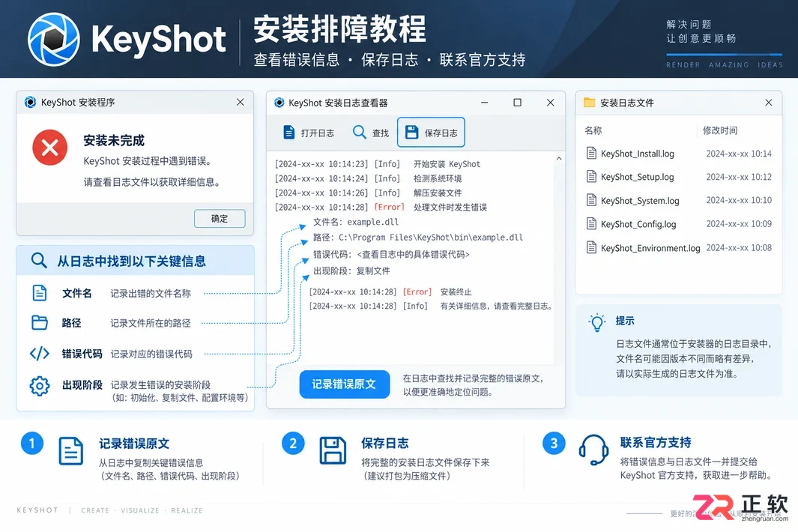Image resolution: width=798 pixels, height=532 pixels.
Task: Select the info line 有关详细信息，请查看完整日志
Action: (431, 306)
